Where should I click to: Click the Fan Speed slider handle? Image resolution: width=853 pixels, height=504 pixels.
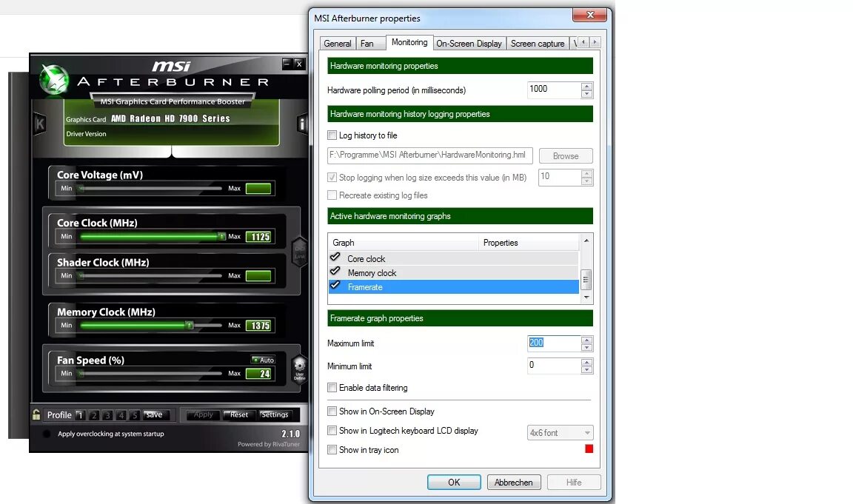click(81, 374)
